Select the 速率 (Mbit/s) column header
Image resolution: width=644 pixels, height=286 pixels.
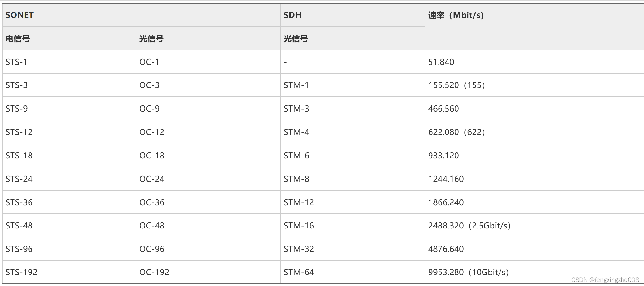456,15
